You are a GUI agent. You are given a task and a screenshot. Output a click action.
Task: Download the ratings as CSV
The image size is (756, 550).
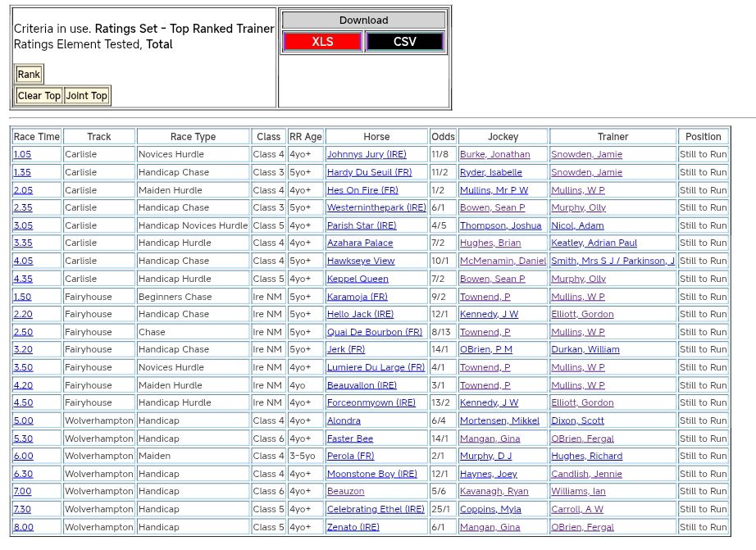(404, 42)
